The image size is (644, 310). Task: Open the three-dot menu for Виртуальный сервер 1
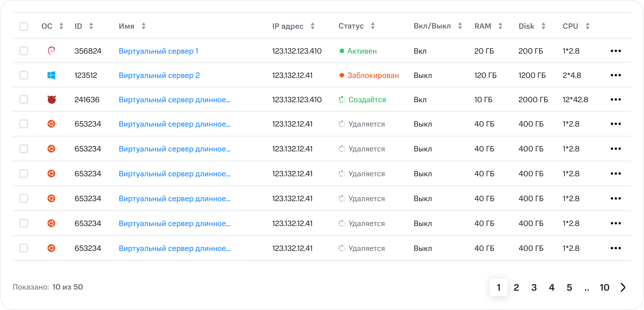(x=616, y=51)
